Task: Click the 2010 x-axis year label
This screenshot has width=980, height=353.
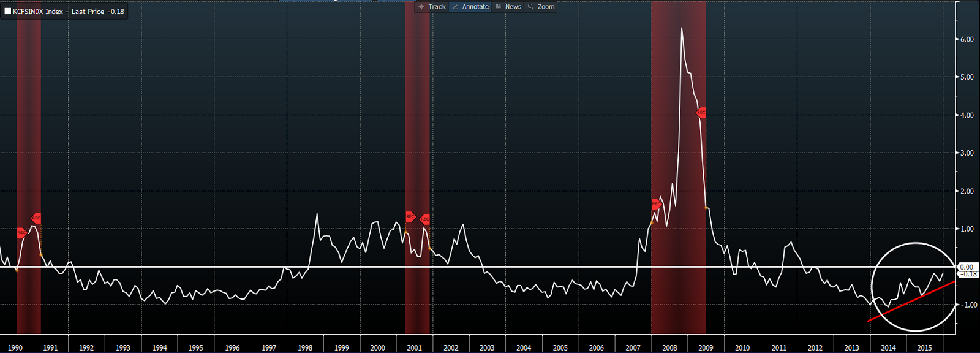Action: tap(742, 347)
